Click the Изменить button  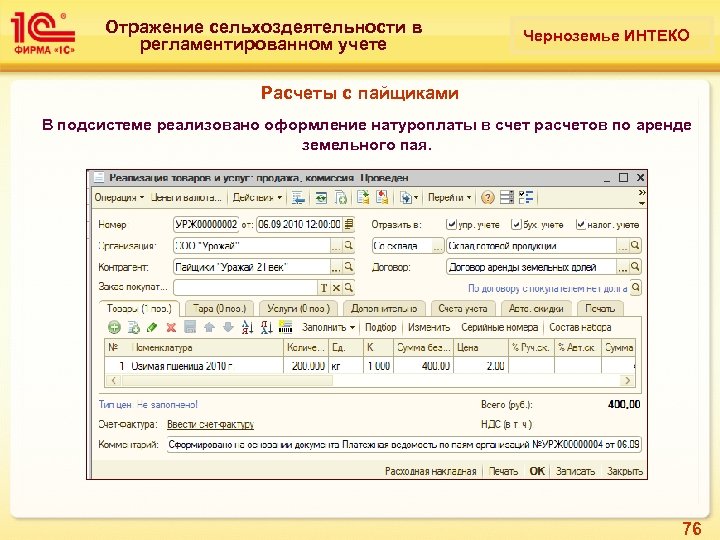tap(429, 327)
